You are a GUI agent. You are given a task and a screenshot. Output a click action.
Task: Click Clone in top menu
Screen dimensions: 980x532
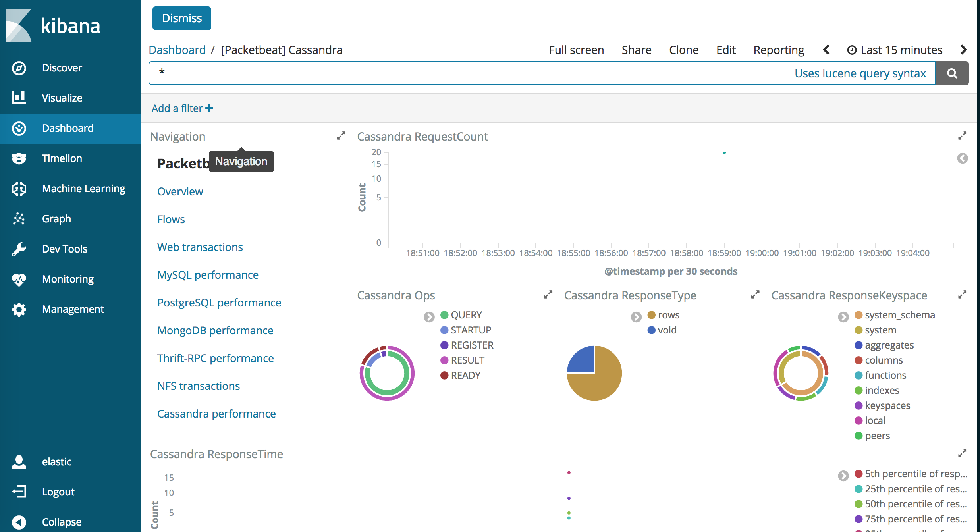[x=684, y=50]
